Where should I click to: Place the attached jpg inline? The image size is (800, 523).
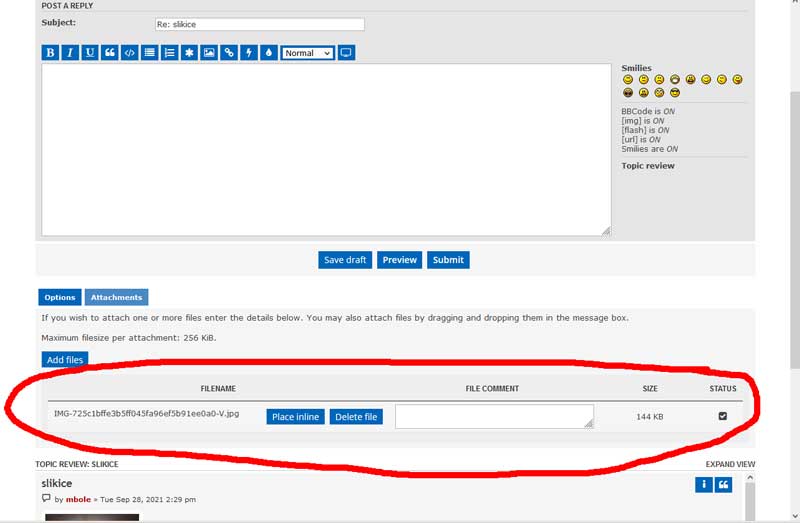tap(295, 417)
